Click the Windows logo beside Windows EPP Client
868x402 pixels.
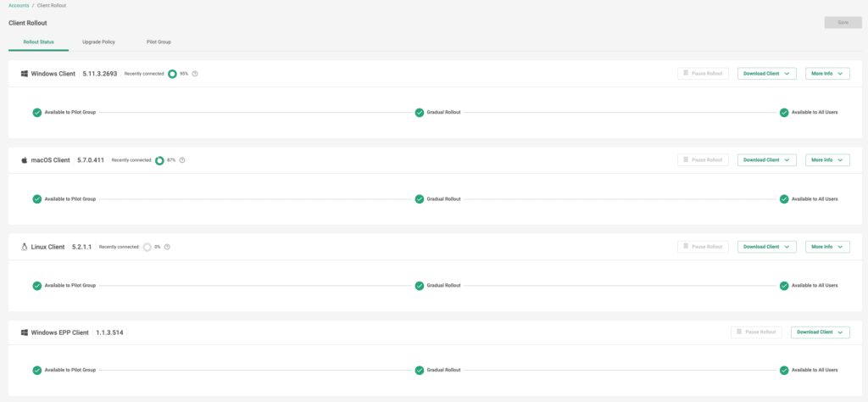pyautogui.click(x=25, y=332)
